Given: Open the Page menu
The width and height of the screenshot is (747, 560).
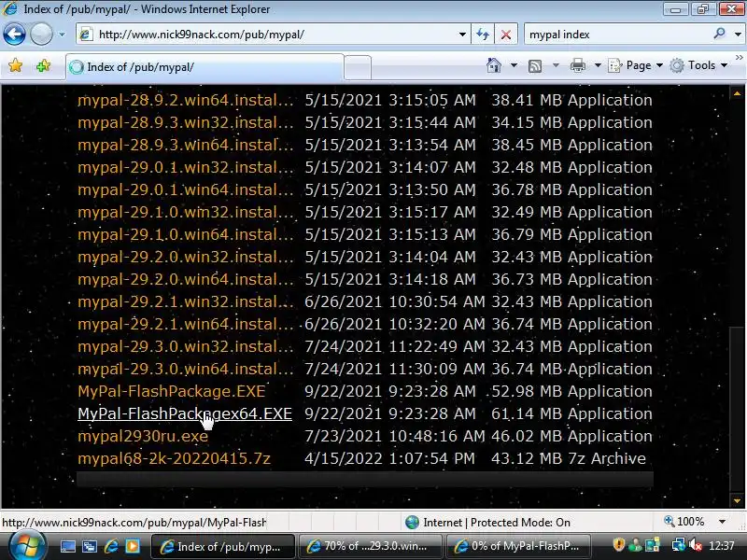Looking at the screenshot, I should [x=635, y=65].
